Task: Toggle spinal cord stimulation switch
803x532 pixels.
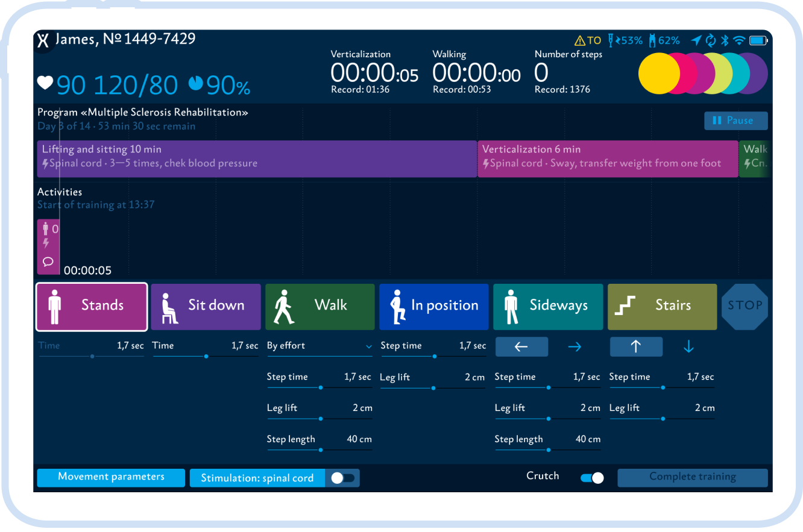Action: tap(342, 478)
